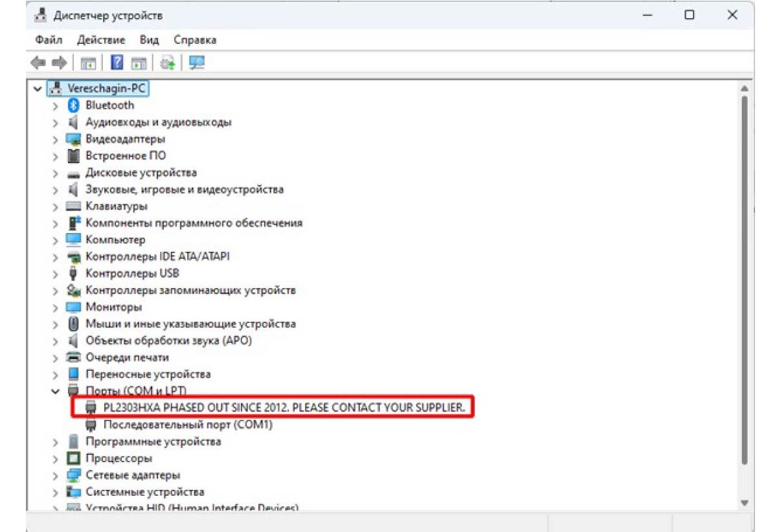
Task: Expand the Видеоадаптеры category
Action: (x=56, y=139)
